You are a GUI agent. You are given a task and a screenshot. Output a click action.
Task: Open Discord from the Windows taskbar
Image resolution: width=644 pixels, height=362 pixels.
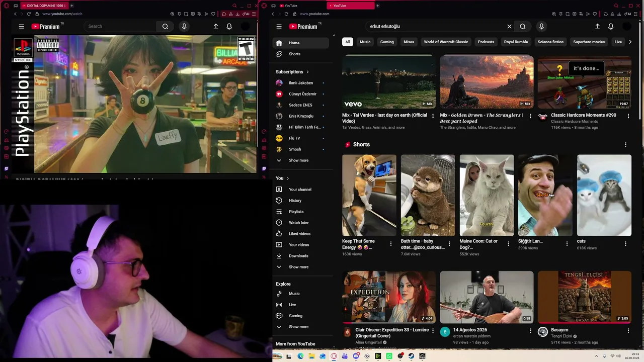coord(356,356)
